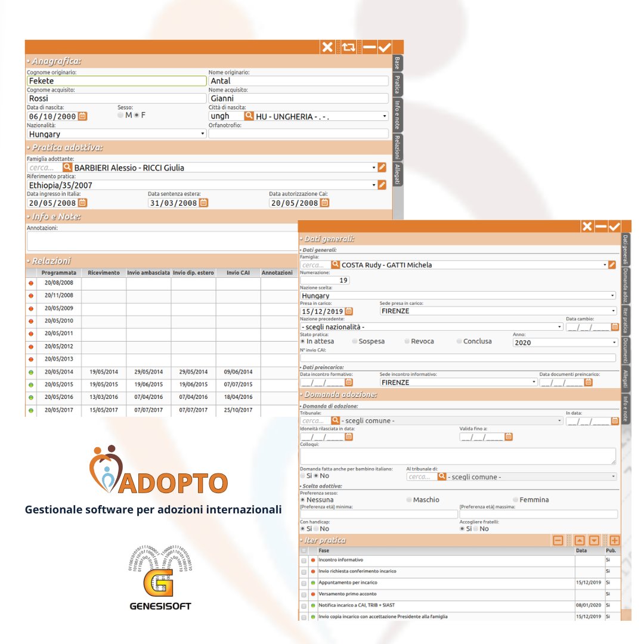Click the confirm checkmark icon in the child record window
This screenshot has height=644, width=644.
coord(385,47)
